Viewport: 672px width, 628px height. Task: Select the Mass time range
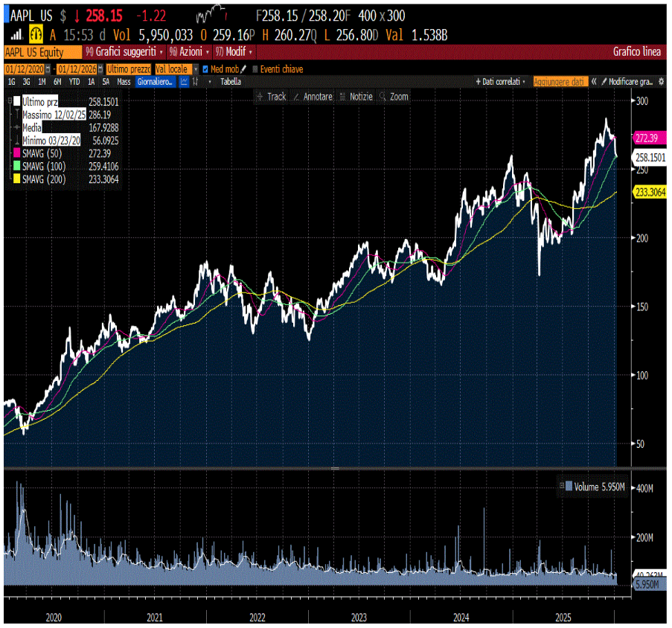(124, 82)
